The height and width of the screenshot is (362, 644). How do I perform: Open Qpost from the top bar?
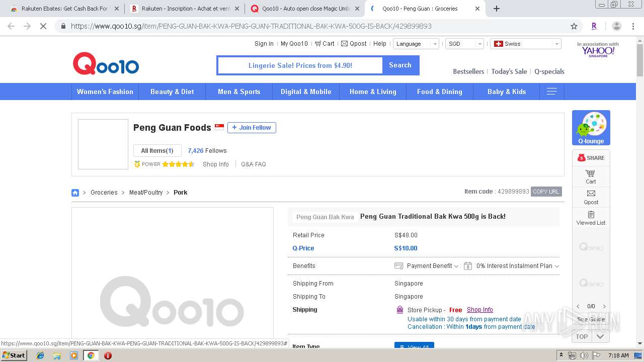[x=354, y=44]
